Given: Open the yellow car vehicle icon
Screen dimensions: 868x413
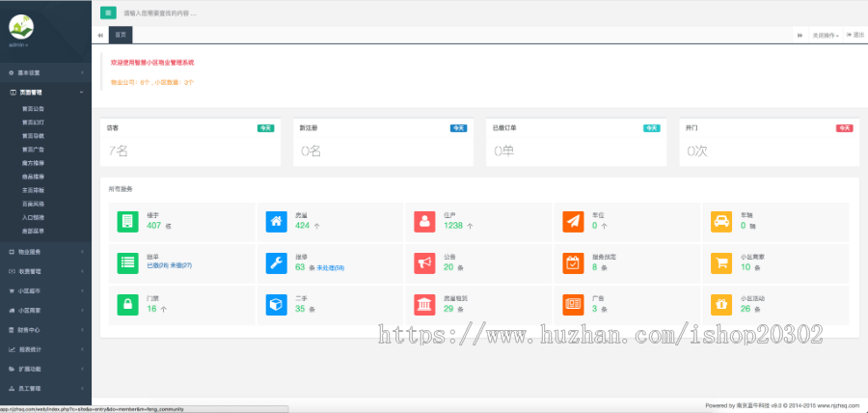Looking at the screenshot, I should [x=721, y=221].
